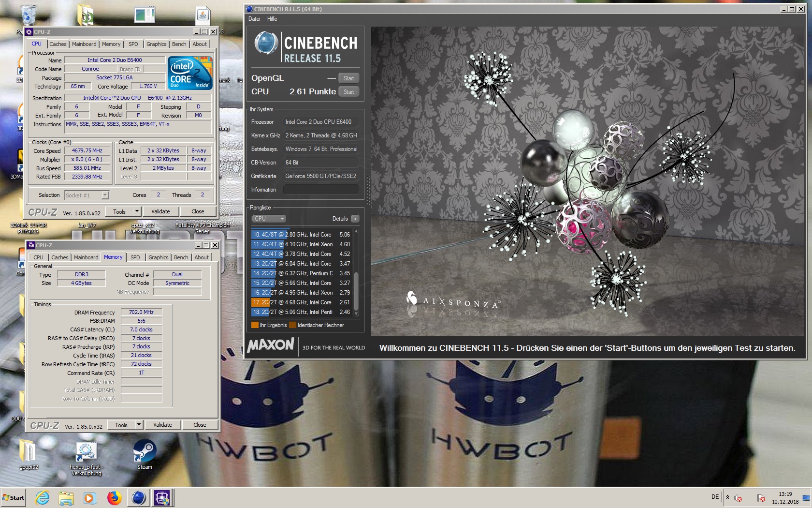Open the document icon in the desktop's top row
This screenshot has width=812, height=508.
[x=145, y=15]
